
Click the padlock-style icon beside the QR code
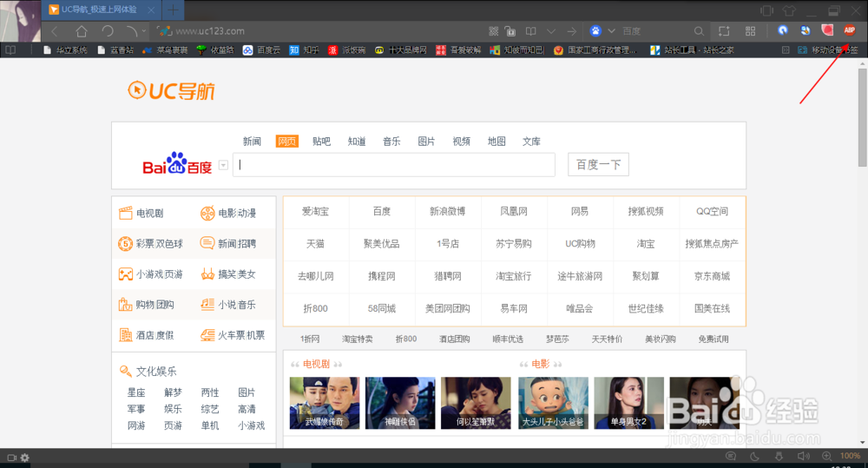pos(510,31)
